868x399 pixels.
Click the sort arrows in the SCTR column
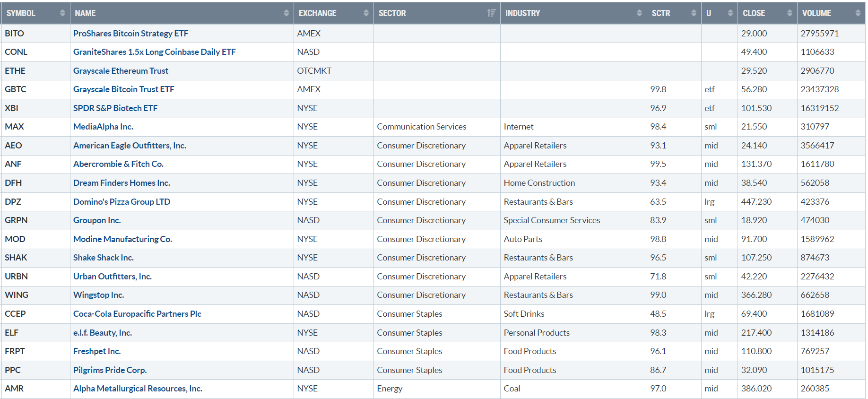click(694, 13)
